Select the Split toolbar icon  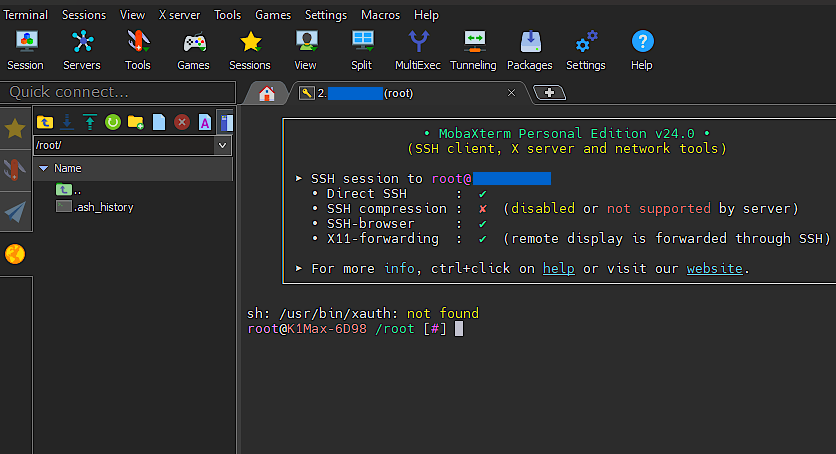click(361, 50)
